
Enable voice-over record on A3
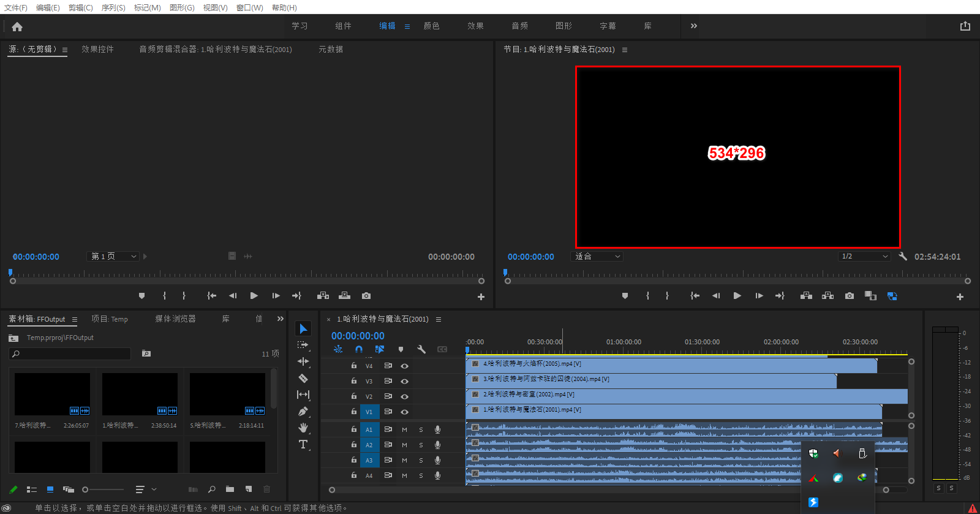coord(437,460)
